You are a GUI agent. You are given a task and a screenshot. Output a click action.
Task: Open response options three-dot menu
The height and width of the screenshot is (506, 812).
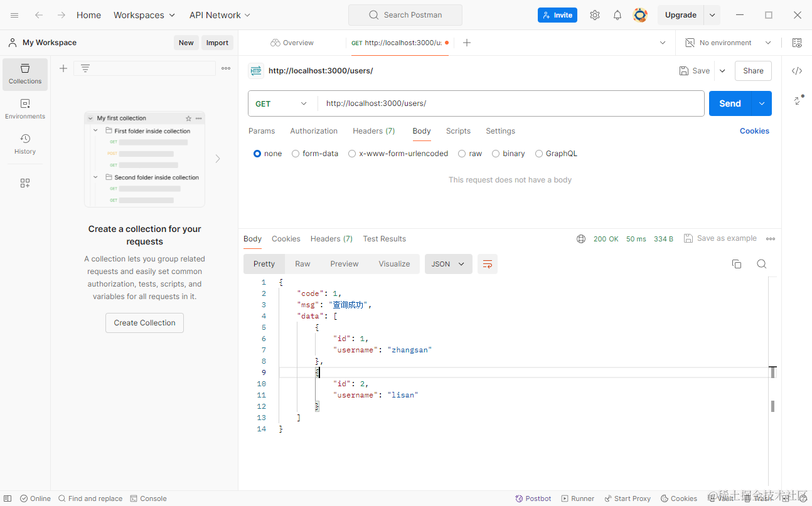[x=771, y=239]
